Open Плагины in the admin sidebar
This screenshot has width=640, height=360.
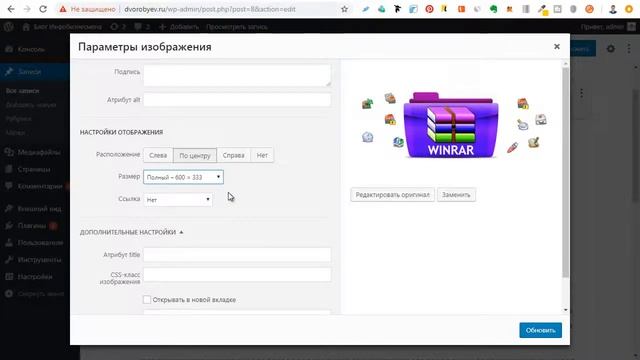[x=32, y=225]
